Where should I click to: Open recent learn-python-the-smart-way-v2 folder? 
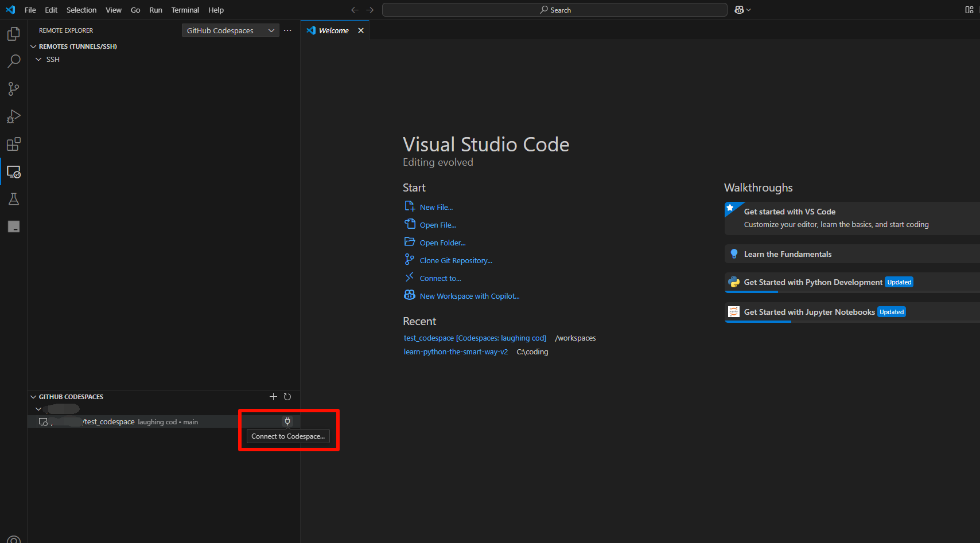coord(456,352)
